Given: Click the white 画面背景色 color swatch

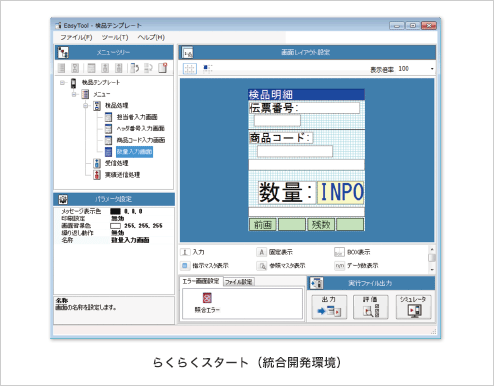Looking at the screenshot, I should tap(115, 226).
